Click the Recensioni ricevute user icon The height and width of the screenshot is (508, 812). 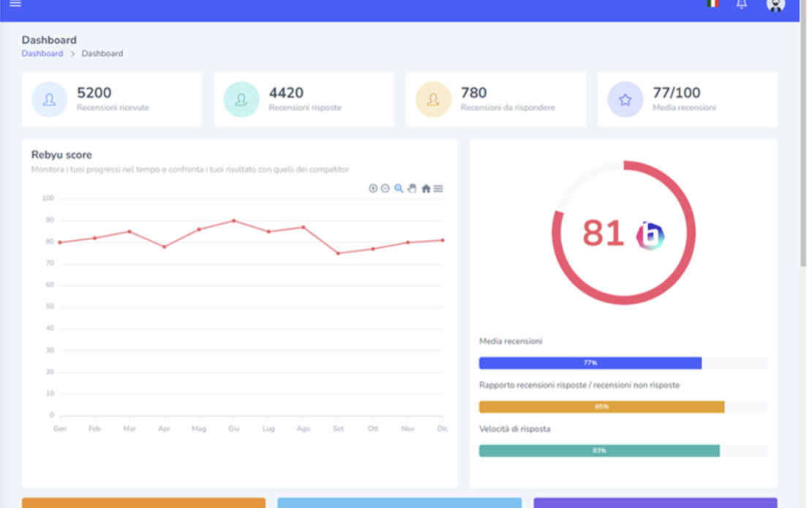49,100
